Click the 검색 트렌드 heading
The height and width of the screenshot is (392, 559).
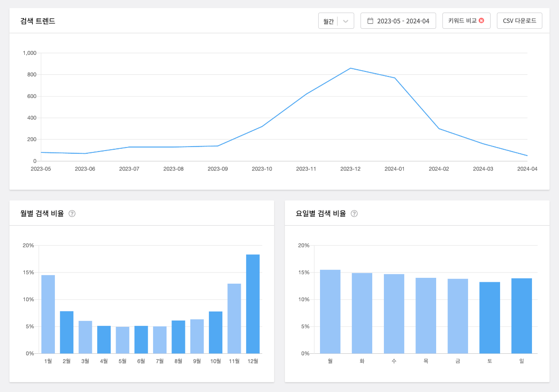38,21
